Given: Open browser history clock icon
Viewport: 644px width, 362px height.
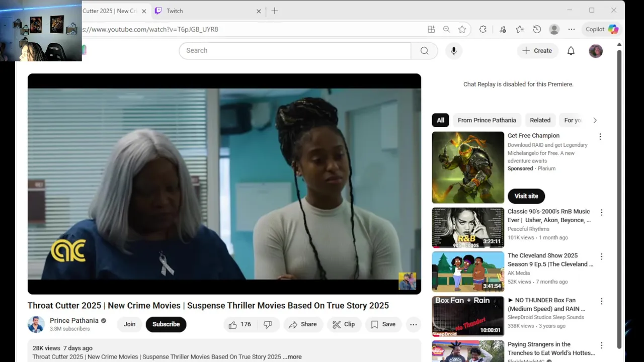Looking at the screenshot, I should (x=537, y=29).
